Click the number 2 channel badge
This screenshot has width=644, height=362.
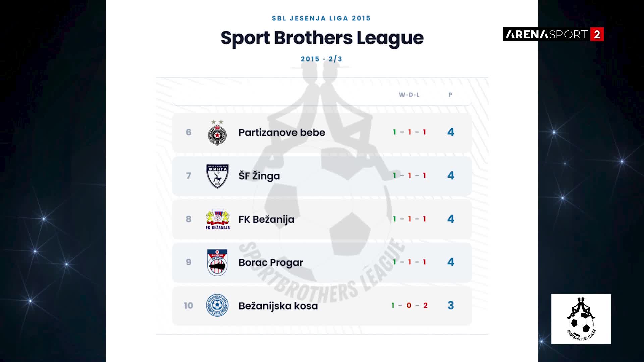(597, 34)
